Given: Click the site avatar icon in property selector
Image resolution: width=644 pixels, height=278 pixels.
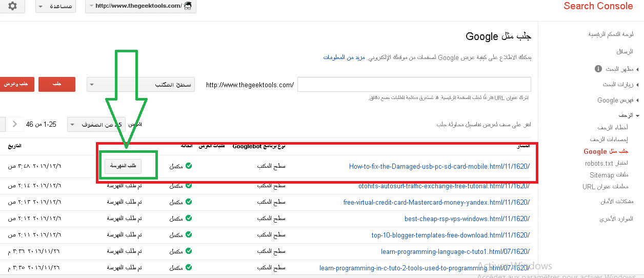Looking at the screenshot, I should (188, 6).
